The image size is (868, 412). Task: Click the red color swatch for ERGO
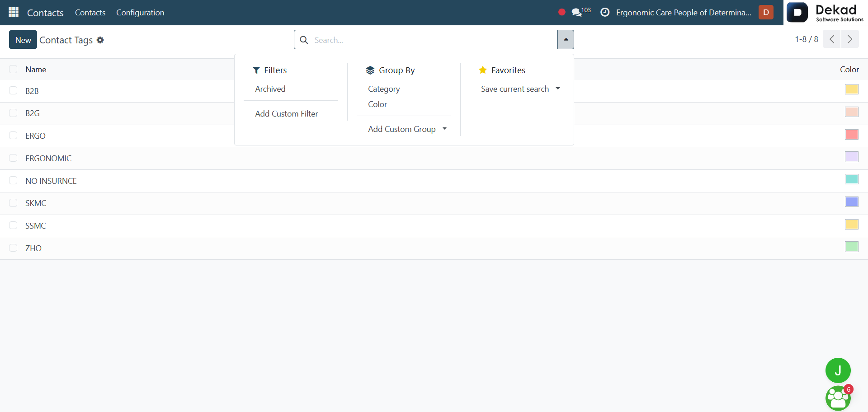(x=852, y=134)
